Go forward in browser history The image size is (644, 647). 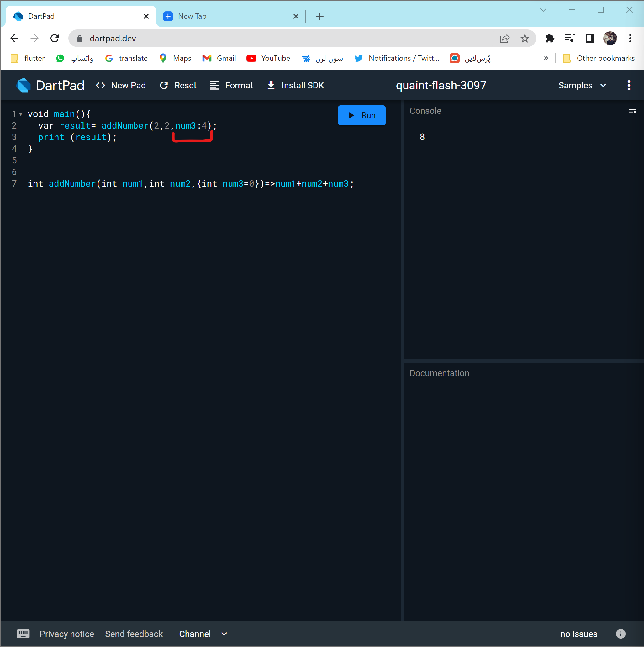34,38
